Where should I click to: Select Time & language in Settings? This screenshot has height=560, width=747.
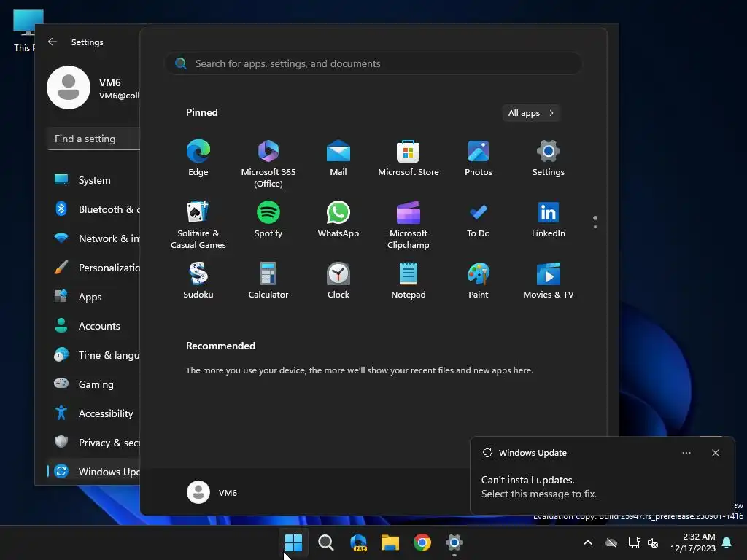[x=93, y=355]
